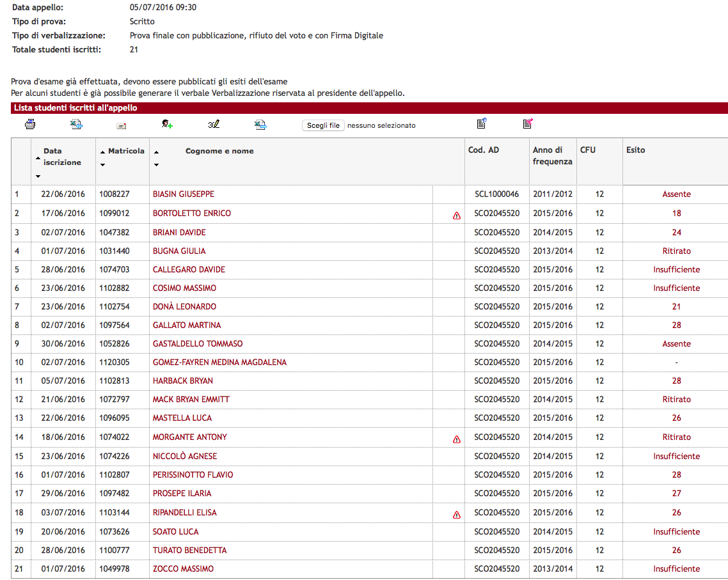Sort Matricola ascending with up arrow
728x580 pixels.
click(x=102, y=152)
